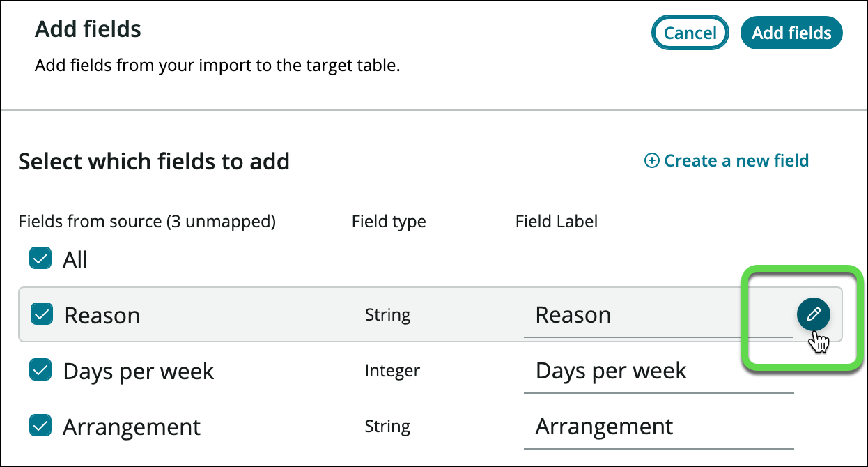Confirm with the Add fields button
This screenshot has width=868, height=467.
click(791, 33)
